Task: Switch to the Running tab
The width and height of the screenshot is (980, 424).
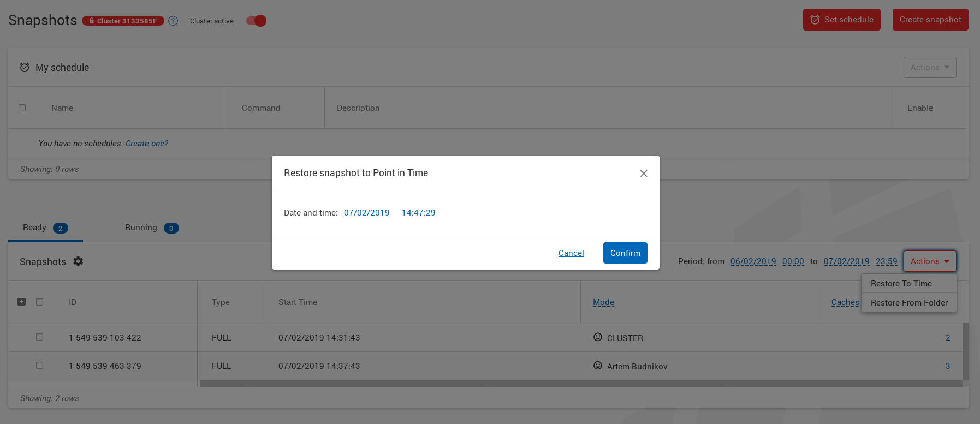Action: tap(152, 228)
